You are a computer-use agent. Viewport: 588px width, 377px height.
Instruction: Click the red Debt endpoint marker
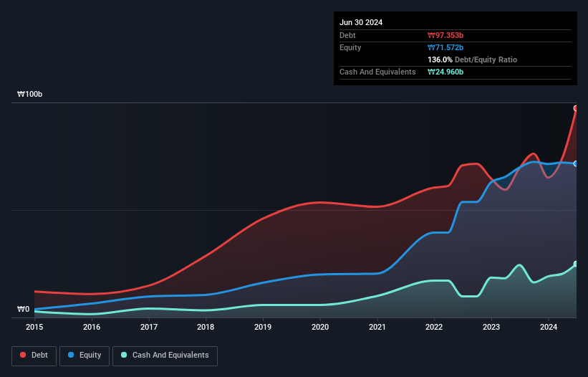point(576,108)
